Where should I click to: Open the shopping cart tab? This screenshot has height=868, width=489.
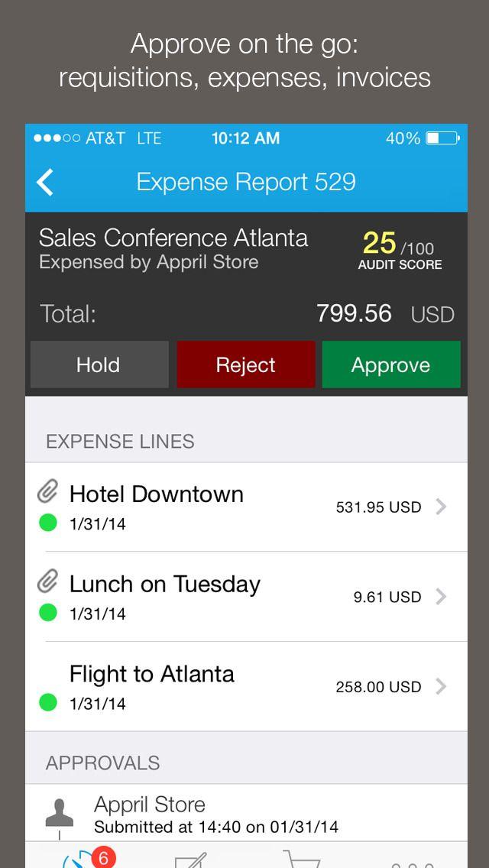coord(301,860)
